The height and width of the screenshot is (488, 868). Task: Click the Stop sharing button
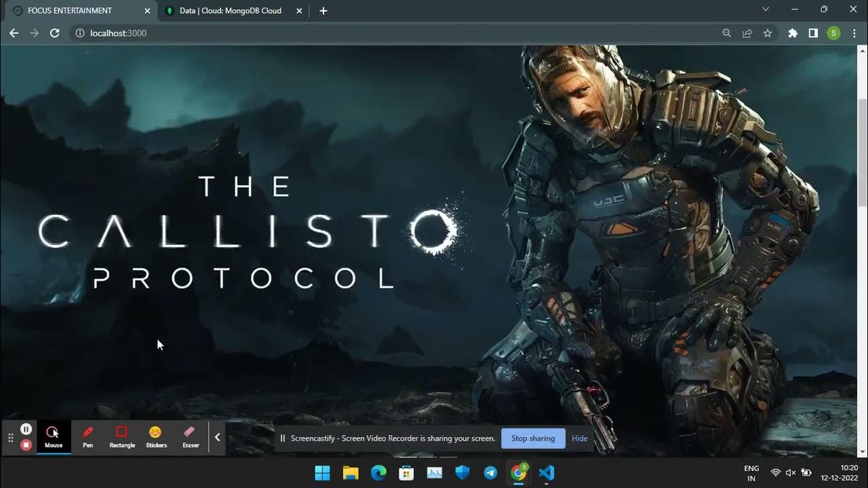click(x=533, y=439)
